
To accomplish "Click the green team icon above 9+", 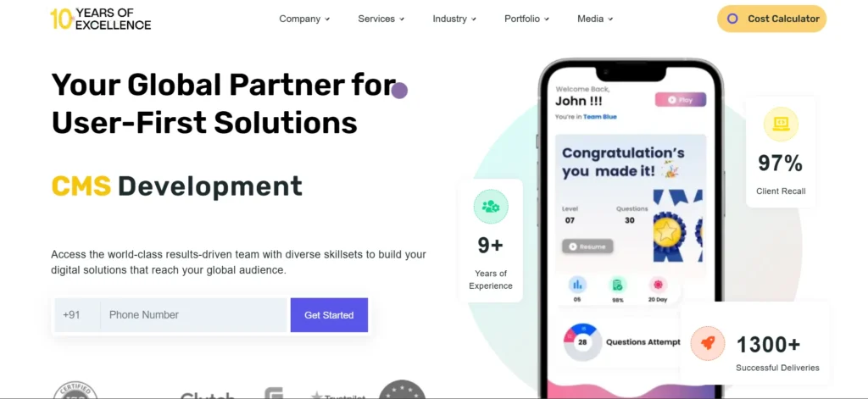I will pos(491,207).
